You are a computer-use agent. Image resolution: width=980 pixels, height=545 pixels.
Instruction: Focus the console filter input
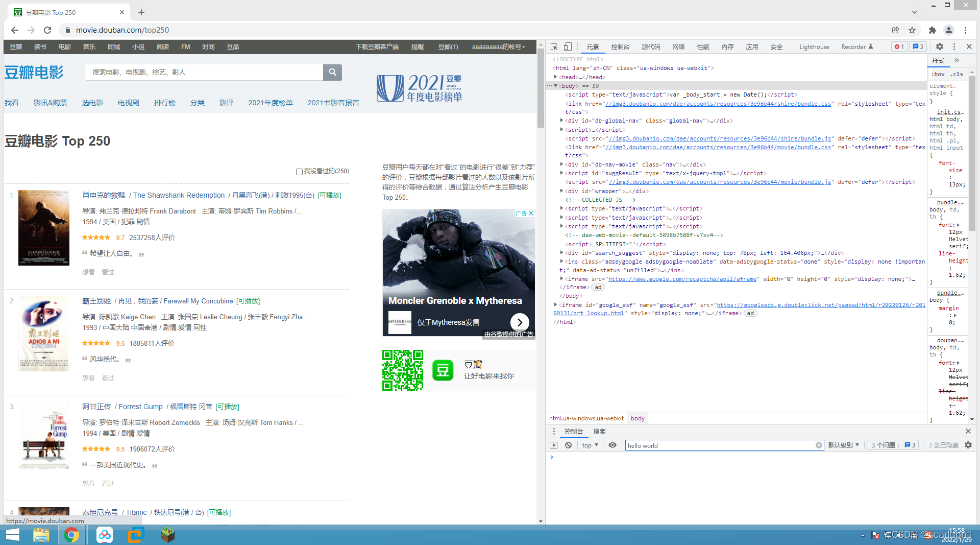721,445
